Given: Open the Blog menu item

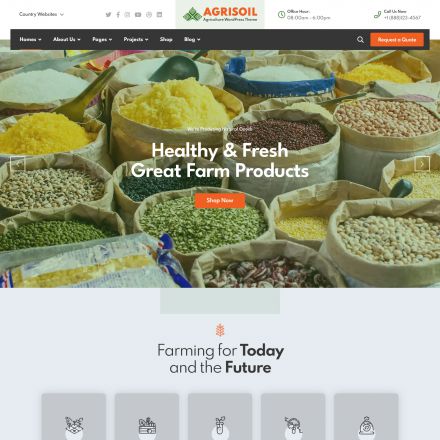Looking at the screenshot, I should point(192,39).
